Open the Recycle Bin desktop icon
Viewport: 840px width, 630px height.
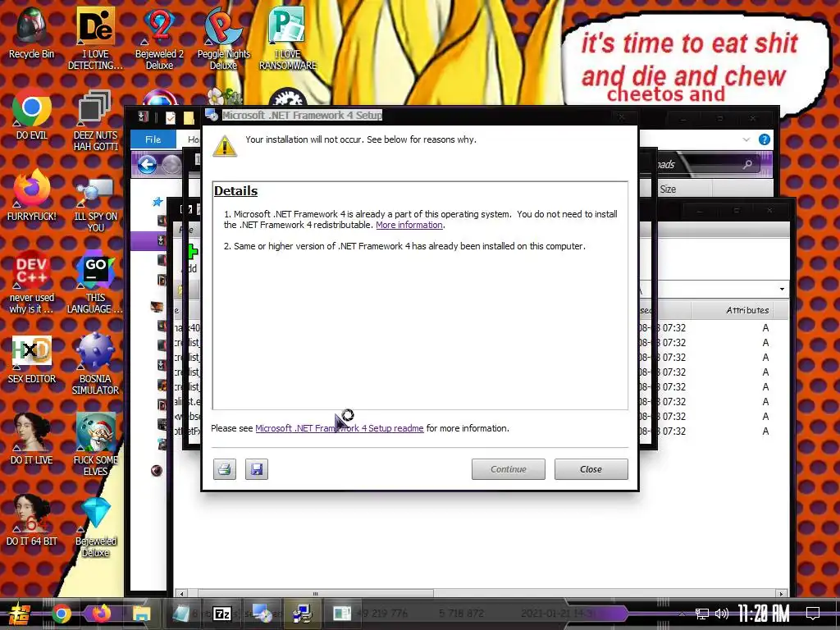[31, 33]
